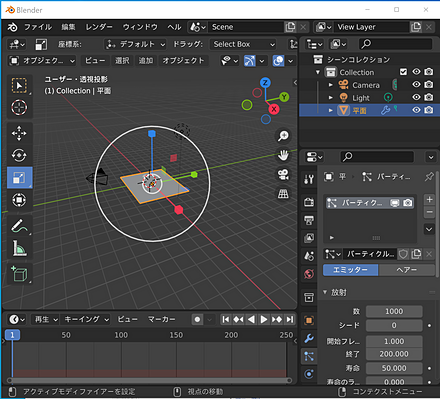Screen dimensions: 440x399
Task: Click the X axis gizmo ball
Action: click(274, 109)
